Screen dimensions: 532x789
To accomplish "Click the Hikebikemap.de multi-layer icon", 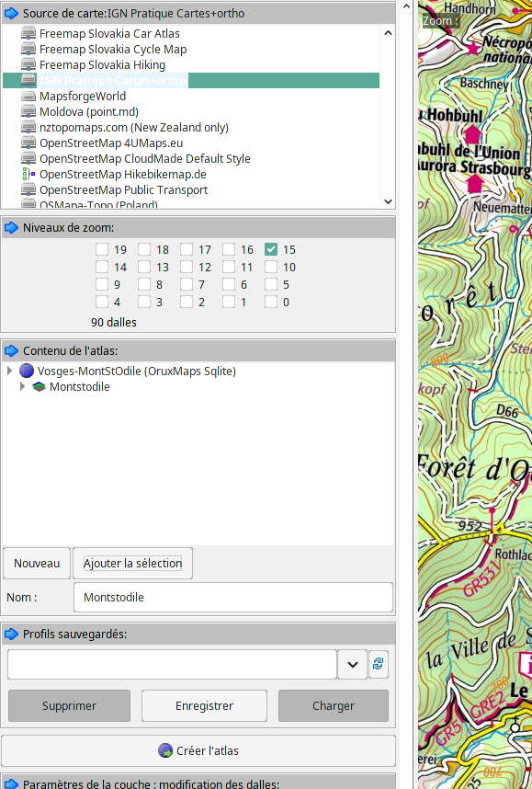I will [28, 174].
